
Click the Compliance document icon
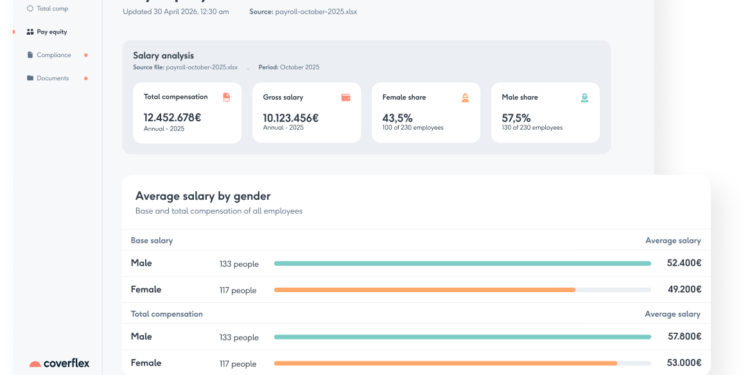(30, 55)
